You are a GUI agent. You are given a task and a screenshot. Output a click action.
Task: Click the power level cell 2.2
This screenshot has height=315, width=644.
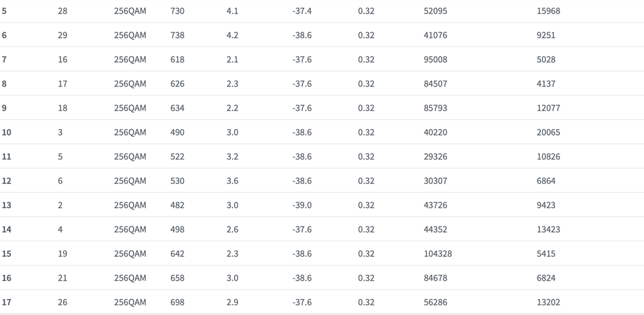[232, 108]
